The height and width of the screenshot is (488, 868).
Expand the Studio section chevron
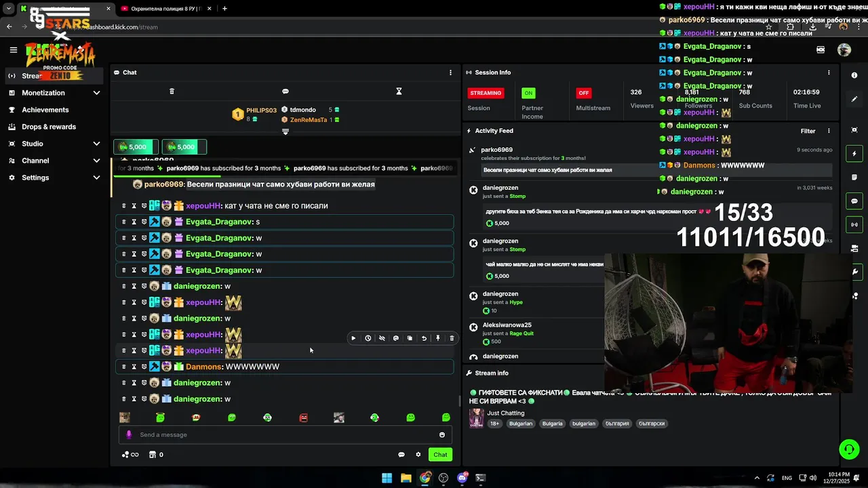[x=96, y=144]
